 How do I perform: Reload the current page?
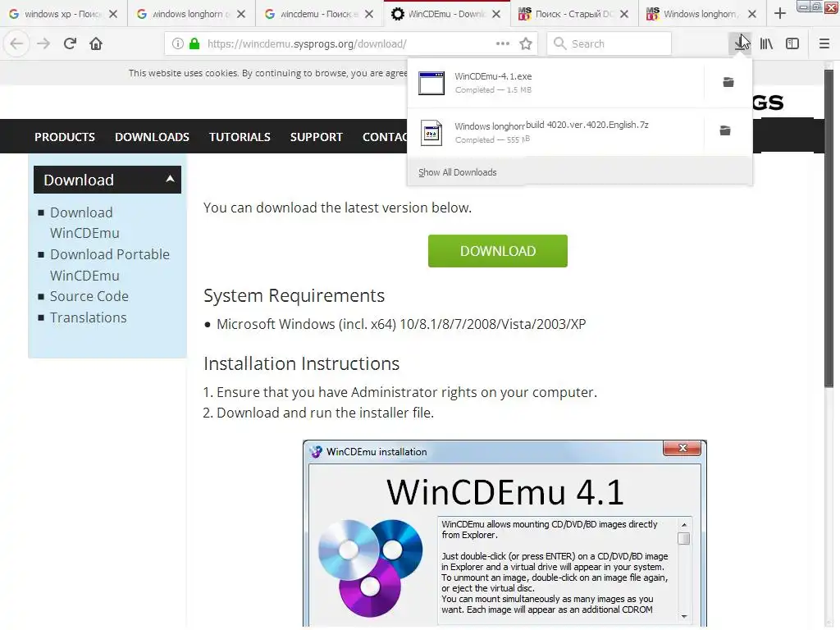[x=70, y=43]
